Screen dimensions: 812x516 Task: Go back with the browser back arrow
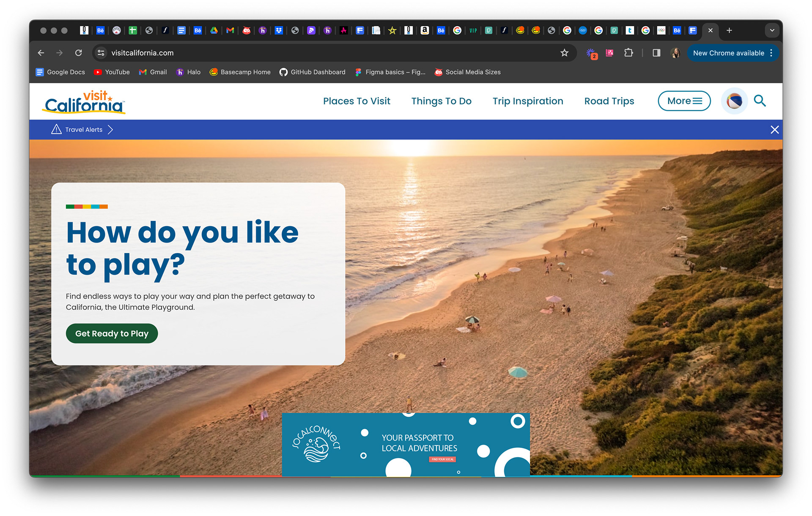[x=41, y=53]
